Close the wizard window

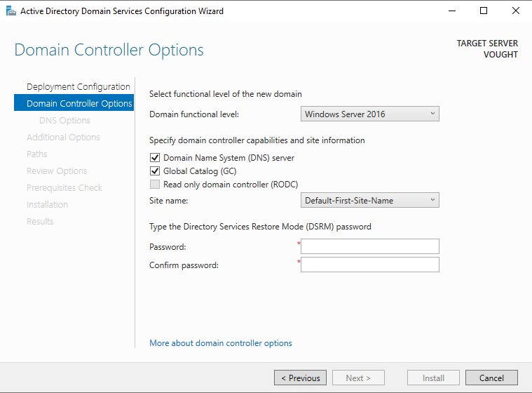tap(516, 11)
